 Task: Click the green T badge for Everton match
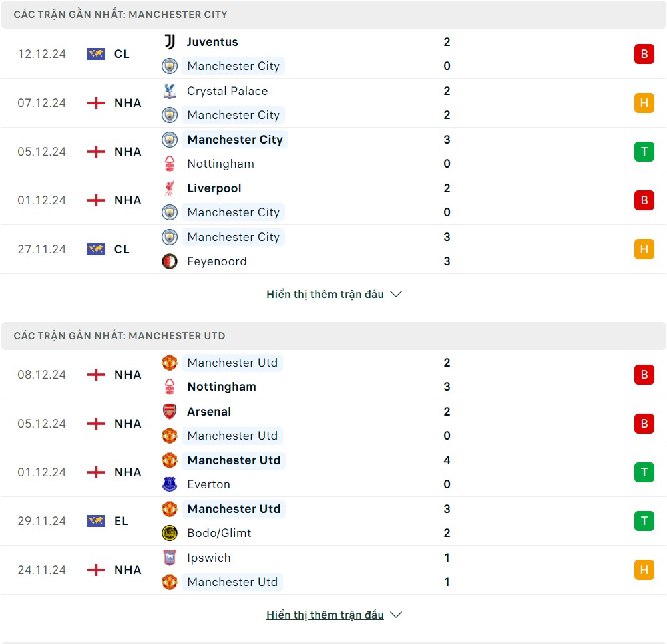pyautogui.click(x=644, y=472)
